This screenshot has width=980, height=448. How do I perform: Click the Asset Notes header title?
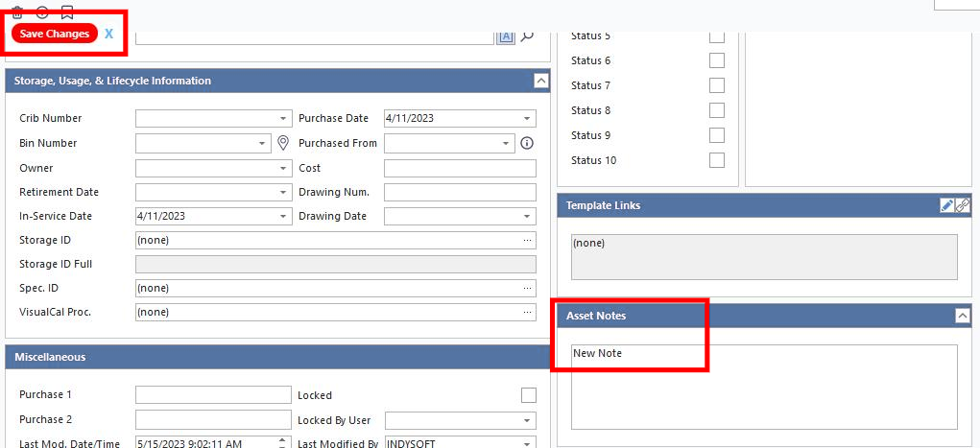point(596,317)
